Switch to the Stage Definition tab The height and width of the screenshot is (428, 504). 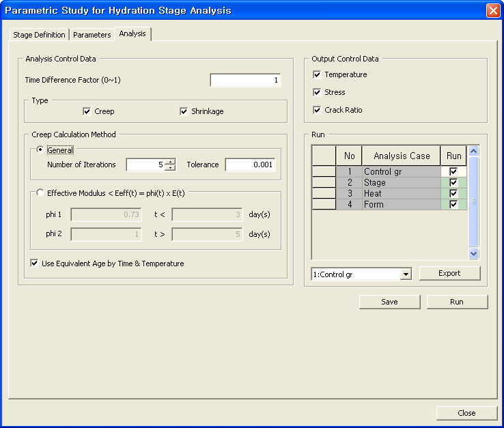point(40,35)
